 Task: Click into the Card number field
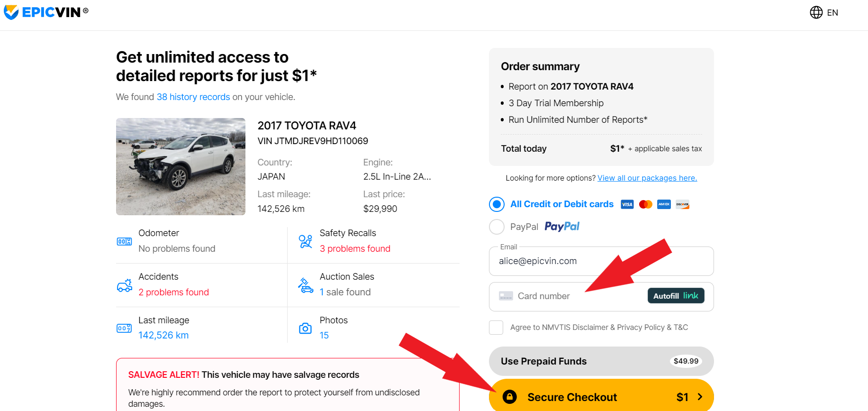(569, 296)
